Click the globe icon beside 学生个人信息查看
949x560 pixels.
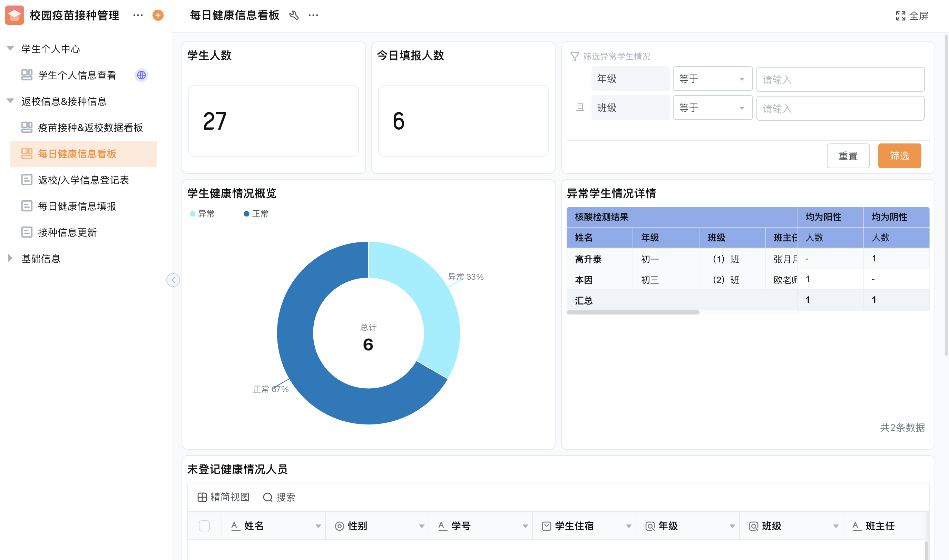click(141, 75)
